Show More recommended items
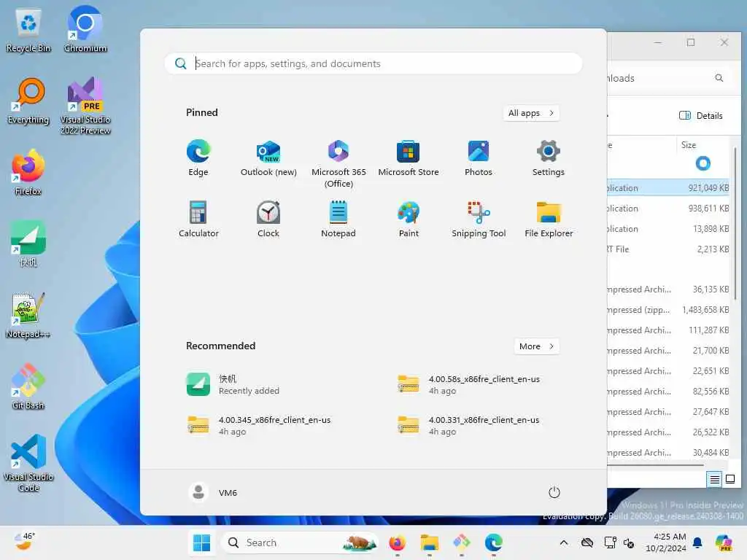The image size is (747, 560). point(536,346)
